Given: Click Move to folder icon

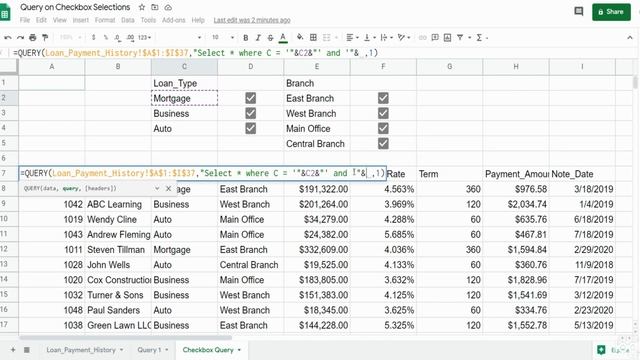Looking at the screenshot, I should click(155, 7).
